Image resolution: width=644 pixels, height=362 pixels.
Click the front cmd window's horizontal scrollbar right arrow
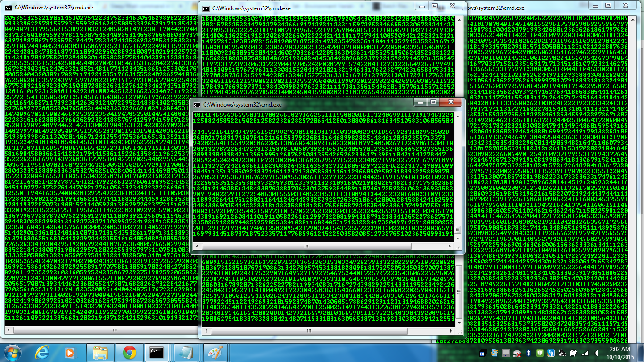450,246
